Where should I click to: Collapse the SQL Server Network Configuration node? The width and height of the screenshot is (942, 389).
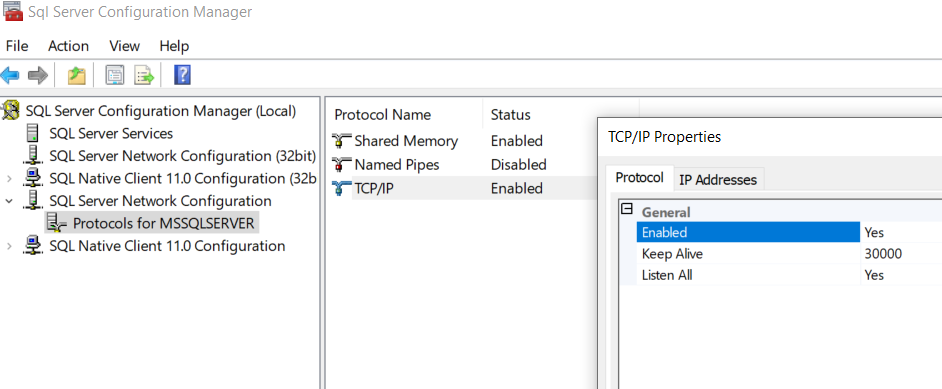pos(9,201)
